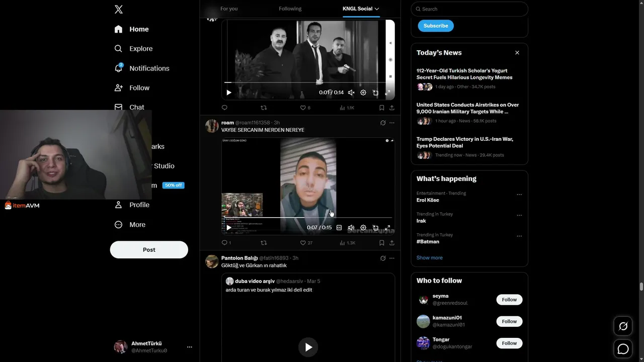644x362 pixels.
Task: View analytics of the 1.1K views post
Action: tap(347, 108)
